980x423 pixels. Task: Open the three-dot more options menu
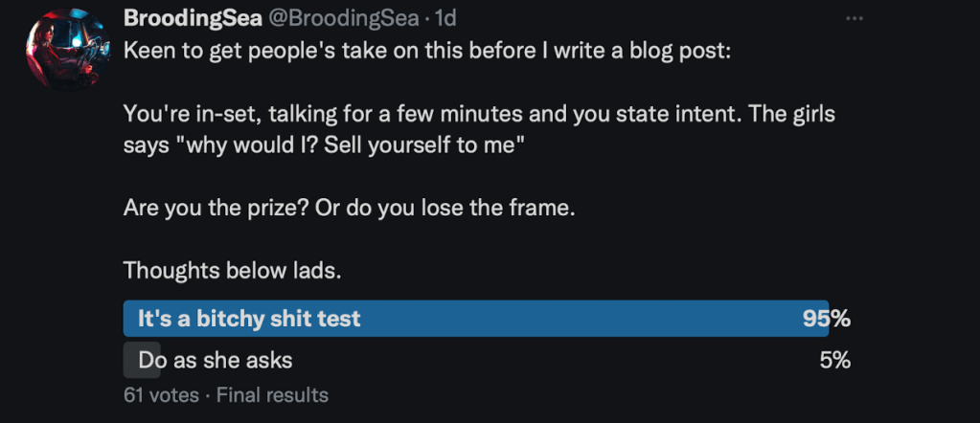pos(853,19)
